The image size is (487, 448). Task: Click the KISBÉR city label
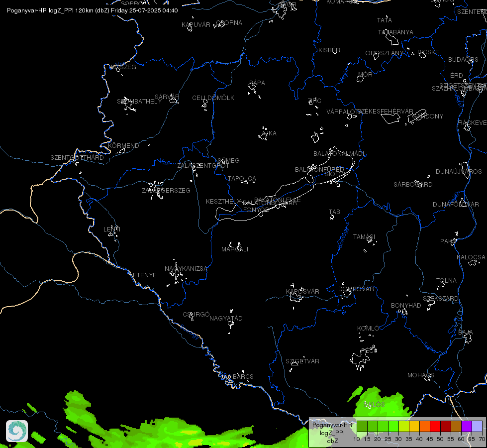click(x=329, y=50)
